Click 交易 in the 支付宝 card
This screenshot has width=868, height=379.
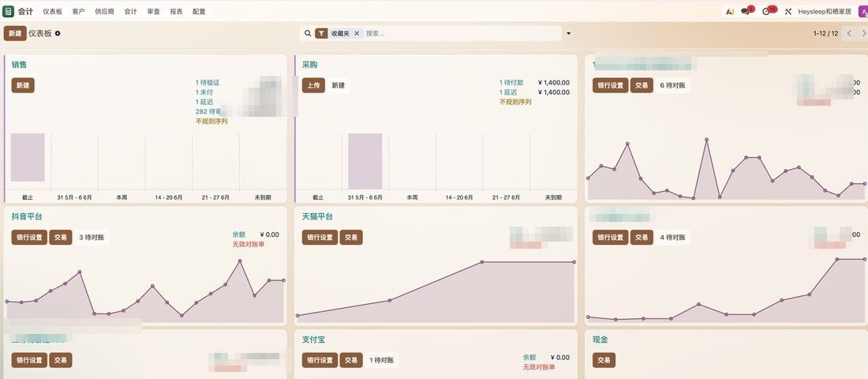(x=351, y=360)
